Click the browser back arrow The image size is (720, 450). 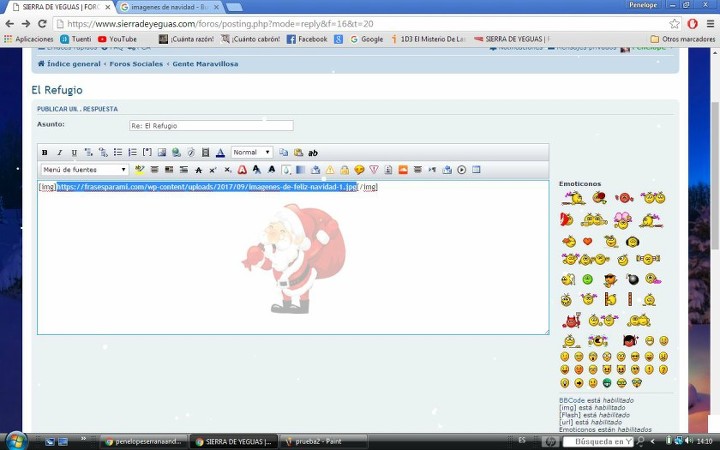click(x=10, y=24)
